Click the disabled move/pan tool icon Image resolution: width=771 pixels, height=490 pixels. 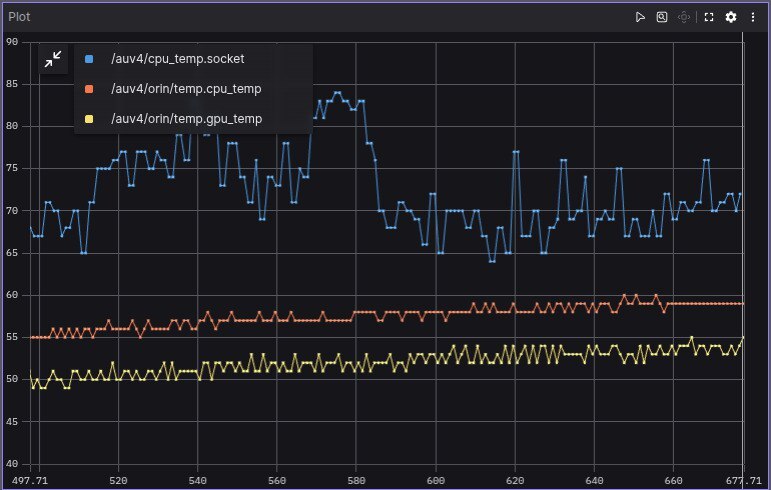click(x=683, y=17)
